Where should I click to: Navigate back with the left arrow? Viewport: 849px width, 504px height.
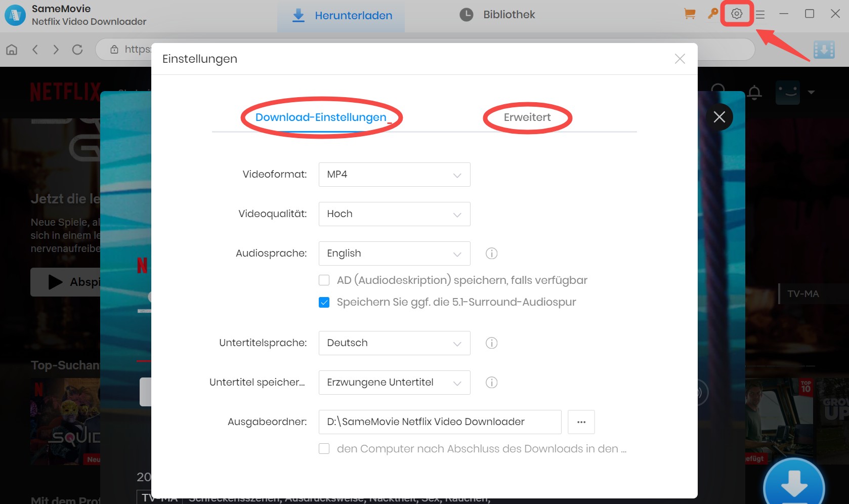coord(35,50)
